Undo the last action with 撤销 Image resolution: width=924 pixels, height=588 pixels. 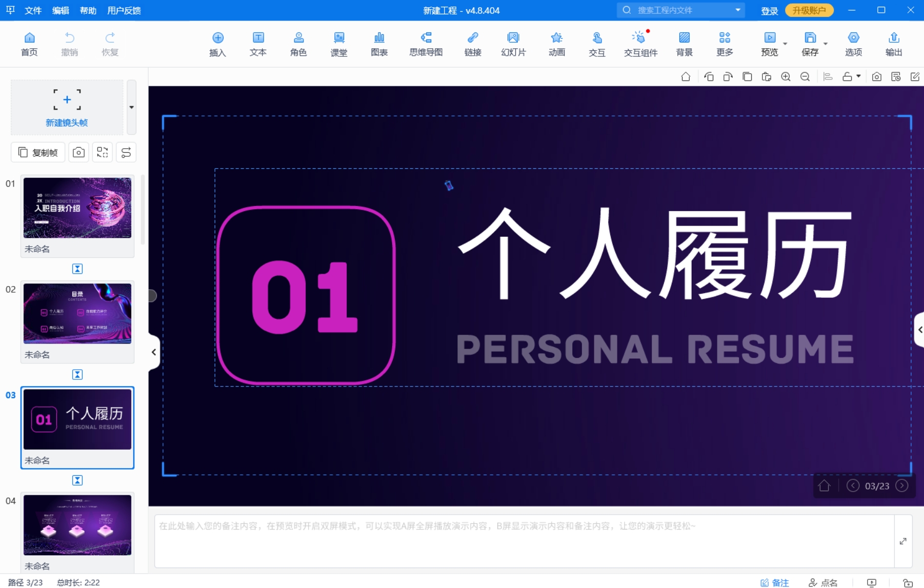70,44
